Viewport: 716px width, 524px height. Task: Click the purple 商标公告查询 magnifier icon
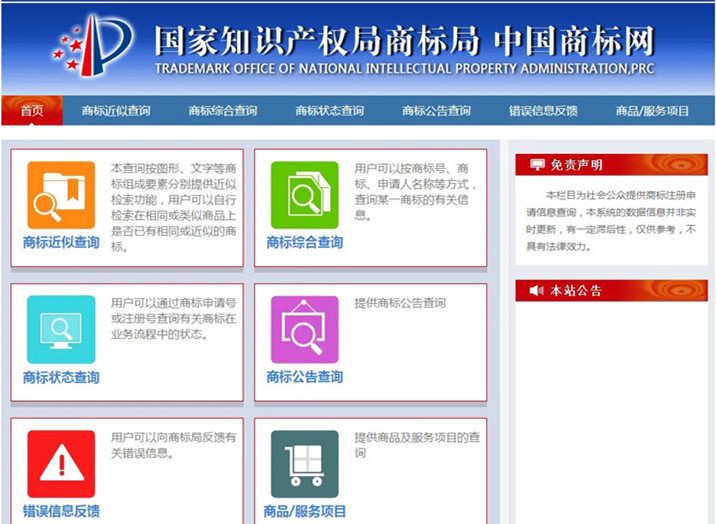[x=305, y=329]
